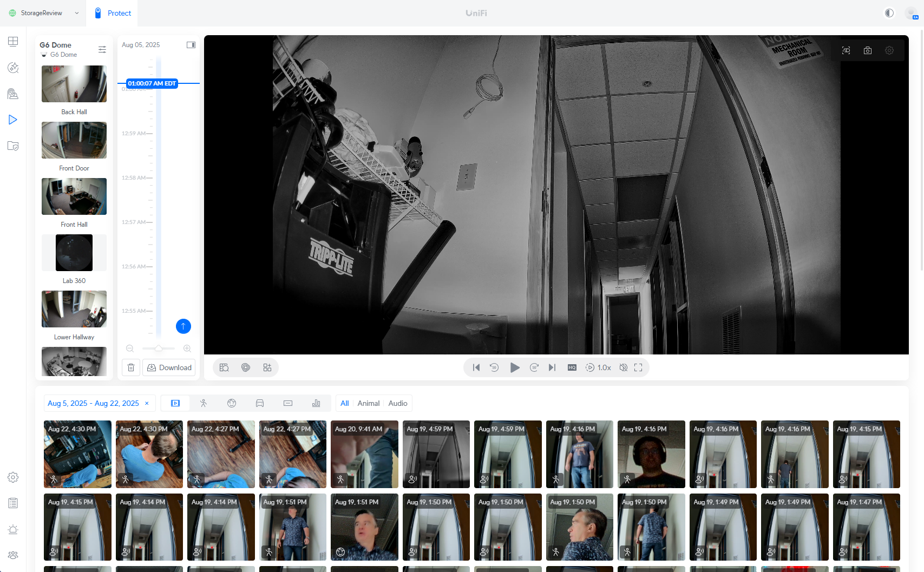This screenshot has height=572, width=924.
Task: Click the page vertical scrollbar
Action: pyautogui.click(x=921, y=152)
